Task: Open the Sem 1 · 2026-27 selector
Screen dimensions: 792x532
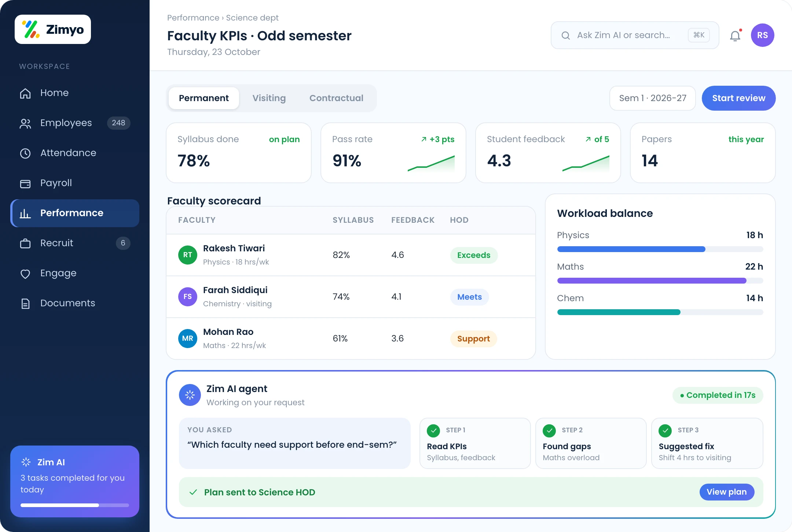Action: (x=653, y=98)
